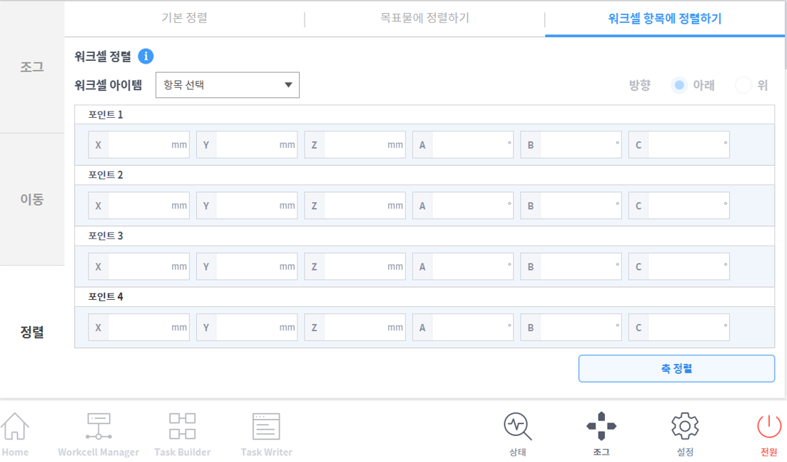Click the 축 정렬 button
This screenshot has height=462, width=787.
(676, 368)
